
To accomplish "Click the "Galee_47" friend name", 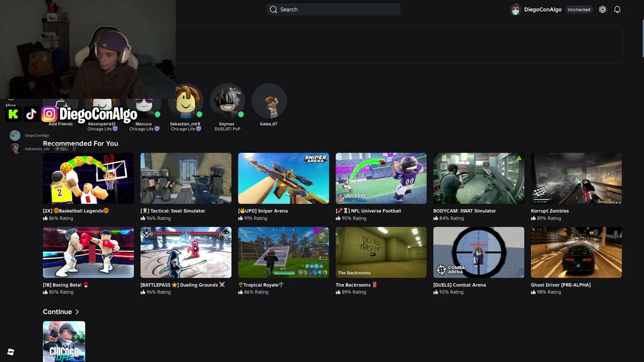I will (x=269, y=124).
